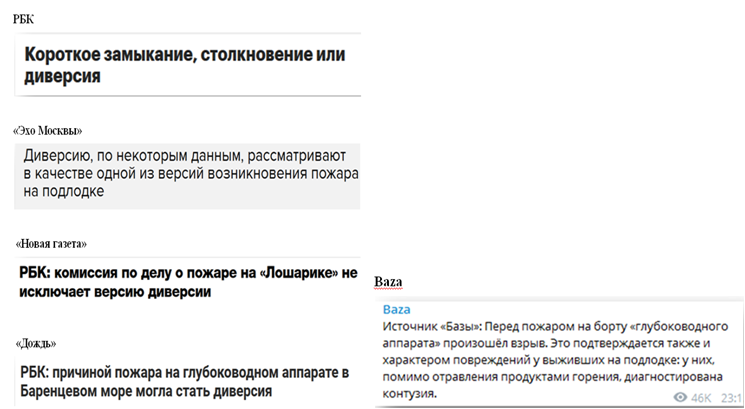The image size is (745, 409).
Task: Click the post timestamp 23:1
Action: click(732, 398)
